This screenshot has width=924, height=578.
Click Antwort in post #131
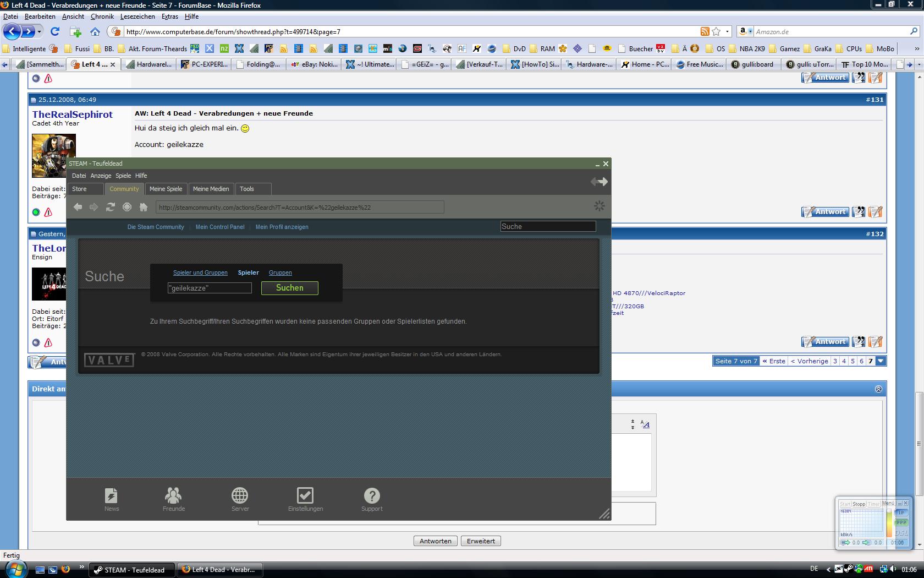click(825, 212)
